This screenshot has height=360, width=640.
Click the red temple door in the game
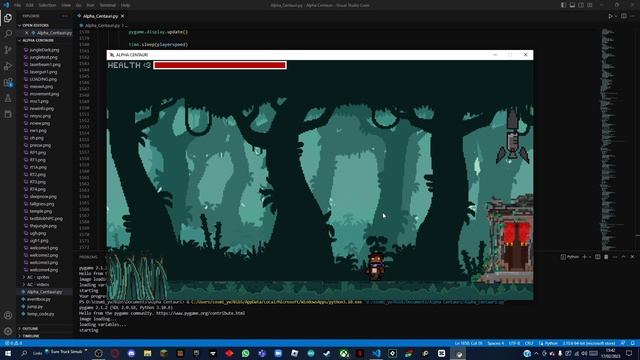click(516, 247)
